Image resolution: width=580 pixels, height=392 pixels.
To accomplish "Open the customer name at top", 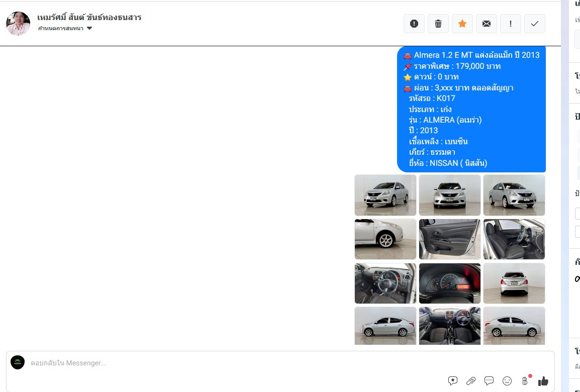I will pos(89,18).
